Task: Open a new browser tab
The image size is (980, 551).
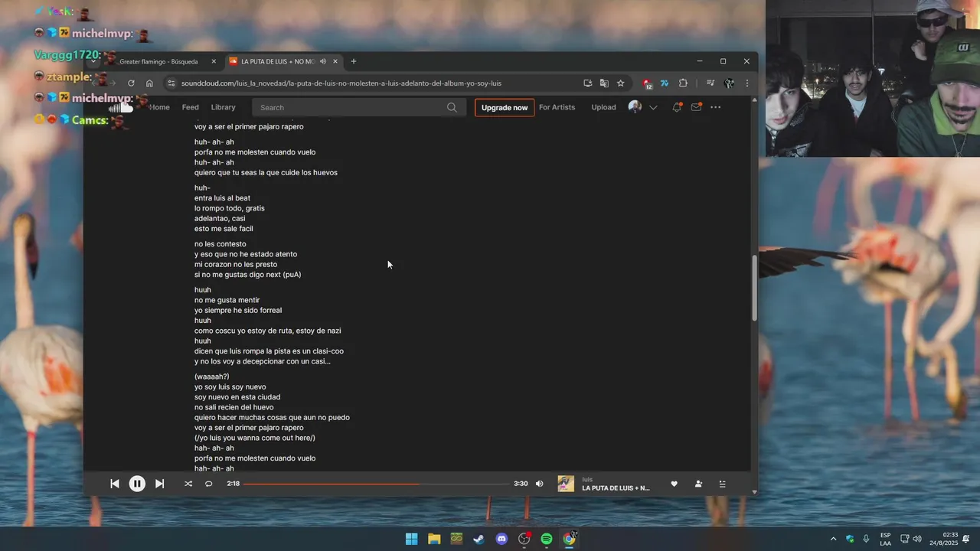Action: point(353,61)
